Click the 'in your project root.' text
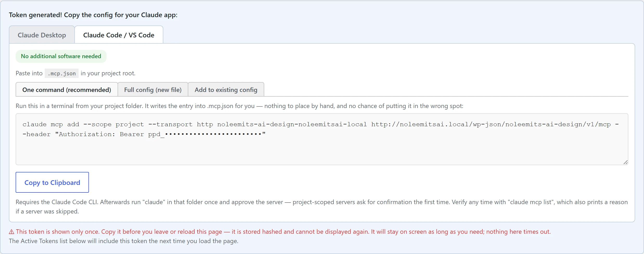The image size is (644, 254). coord(108,73)
